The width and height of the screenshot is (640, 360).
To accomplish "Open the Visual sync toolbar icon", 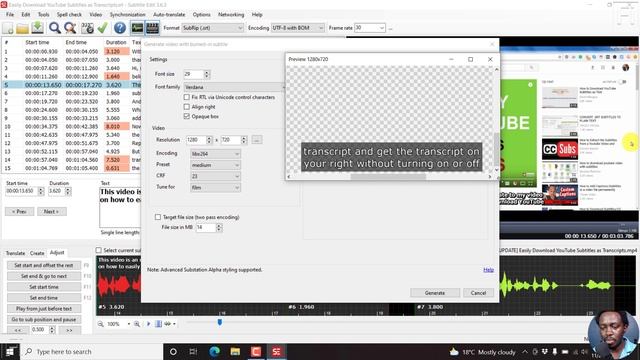I will [x=87, y=28].
